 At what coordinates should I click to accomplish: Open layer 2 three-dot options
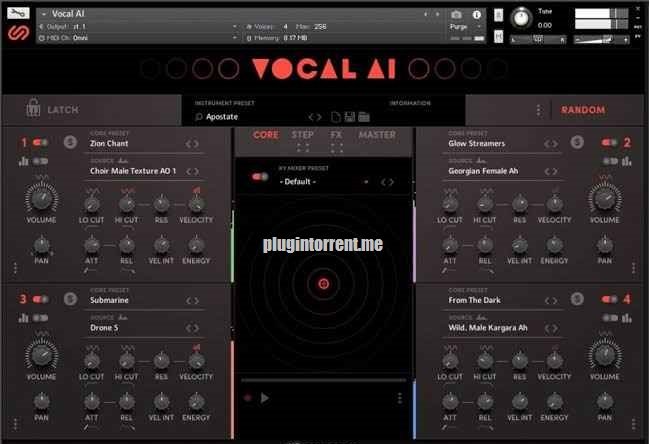[633, 268]
